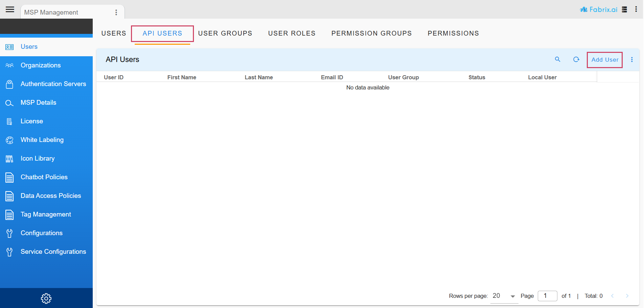
Task: Click the search icon in API Users
Action: tap(557, 59)
